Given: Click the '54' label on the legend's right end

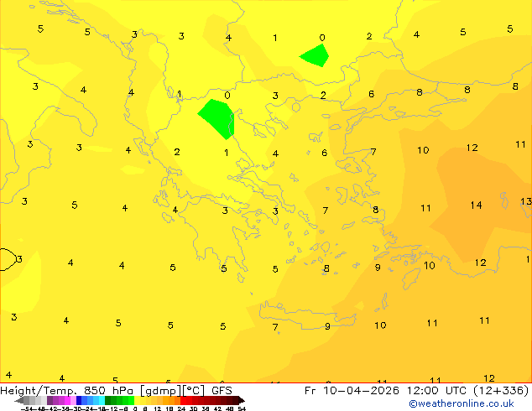Looking at the screenshot, I should coord(242,408).
